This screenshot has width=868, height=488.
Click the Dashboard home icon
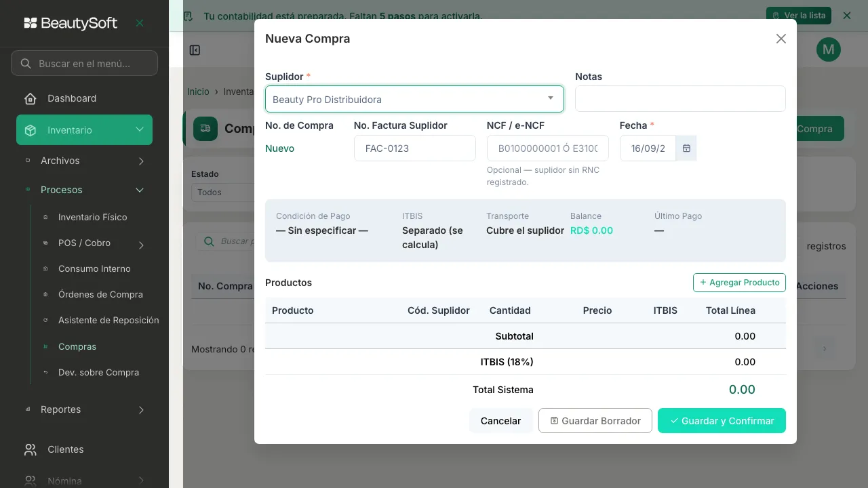click(31, 98)
